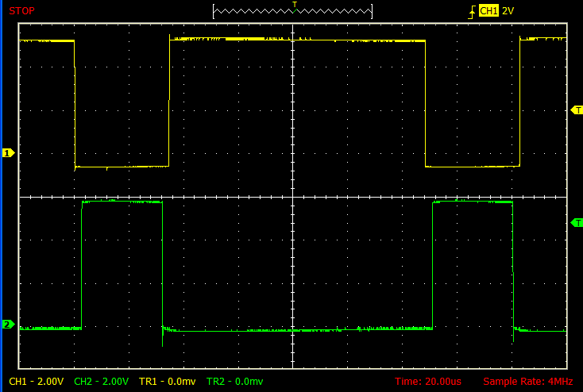Image resolution: width=583 pixels, height=392 pixels.
Task: Select the yellow trigger level marker T
Action: (577, 110)
